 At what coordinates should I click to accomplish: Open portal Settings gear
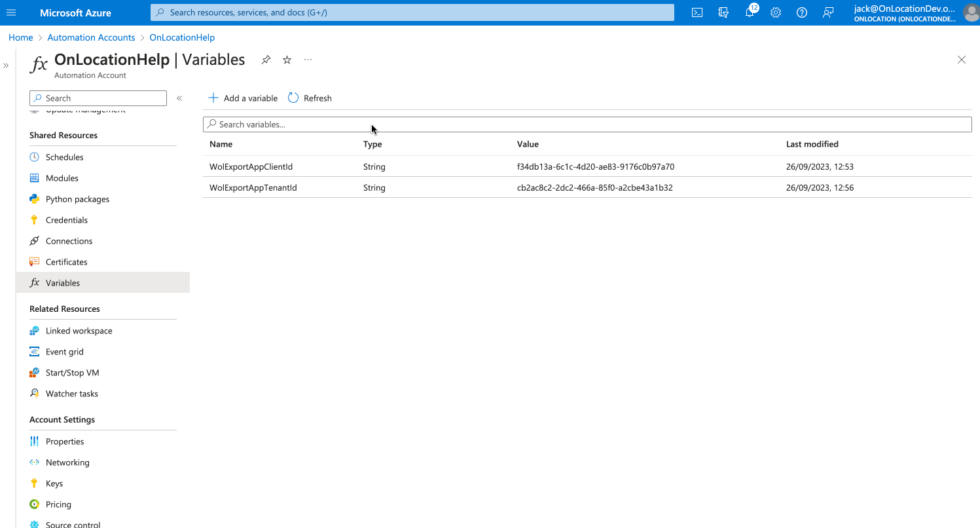(776, 12)
